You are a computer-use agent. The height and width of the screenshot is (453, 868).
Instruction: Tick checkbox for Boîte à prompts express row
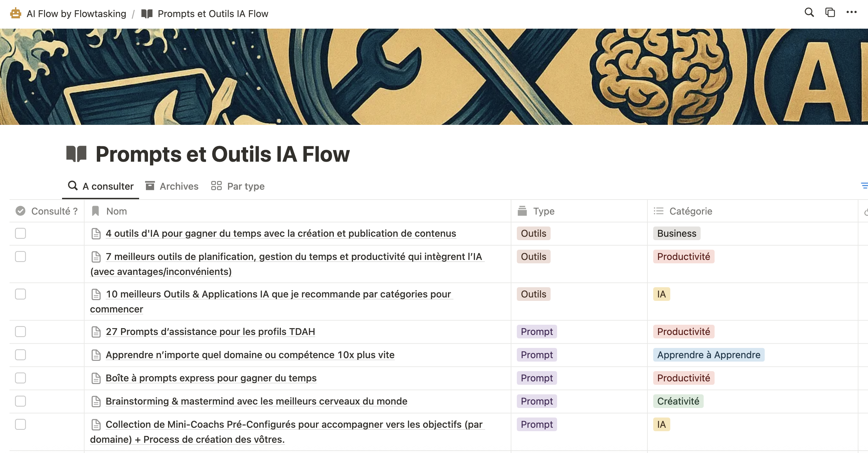(20, 378)
